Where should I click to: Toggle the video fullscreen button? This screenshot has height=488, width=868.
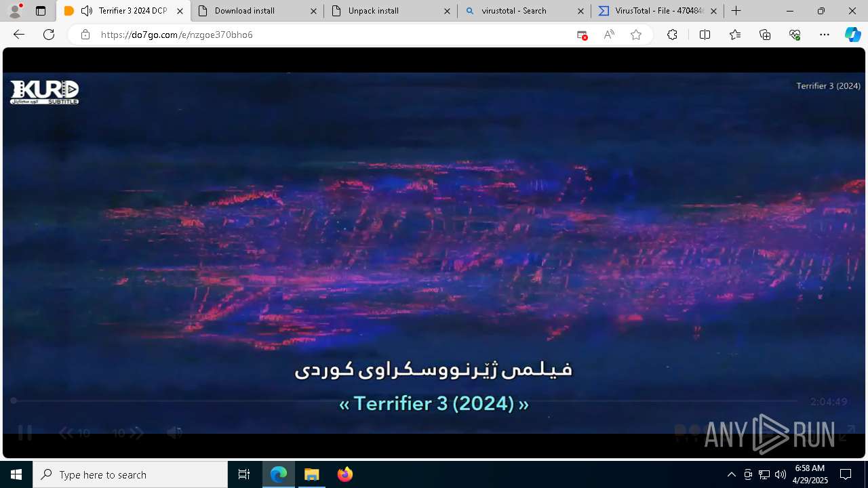click(846, 432)
